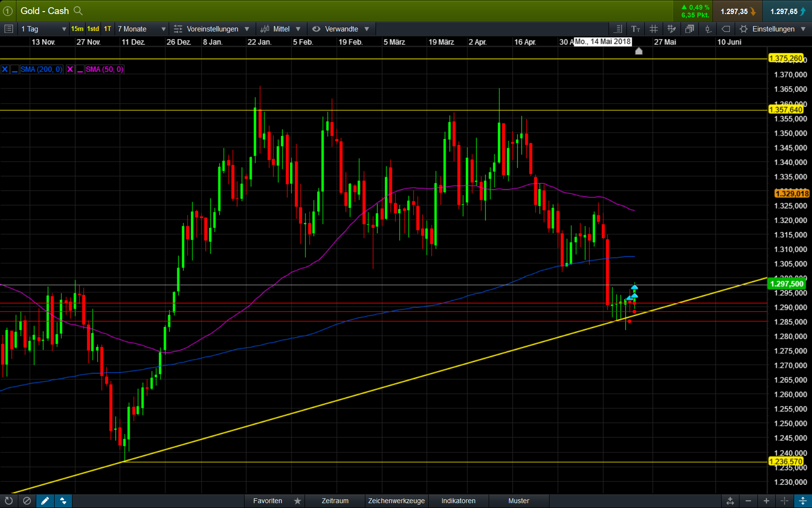Viewport: 812px width, 508px height.
Task: Toggle the grid display icon
Action: 653,29
